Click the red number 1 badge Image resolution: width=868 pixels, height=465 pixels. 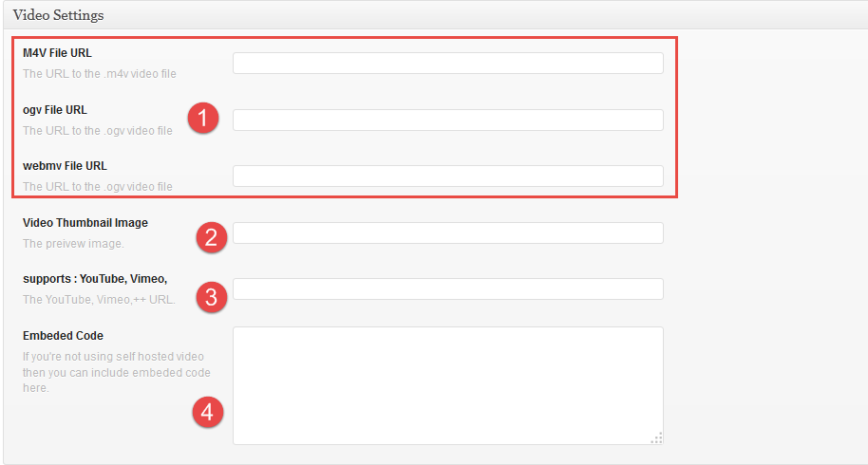pyautogui.click(x=203, y=119)
